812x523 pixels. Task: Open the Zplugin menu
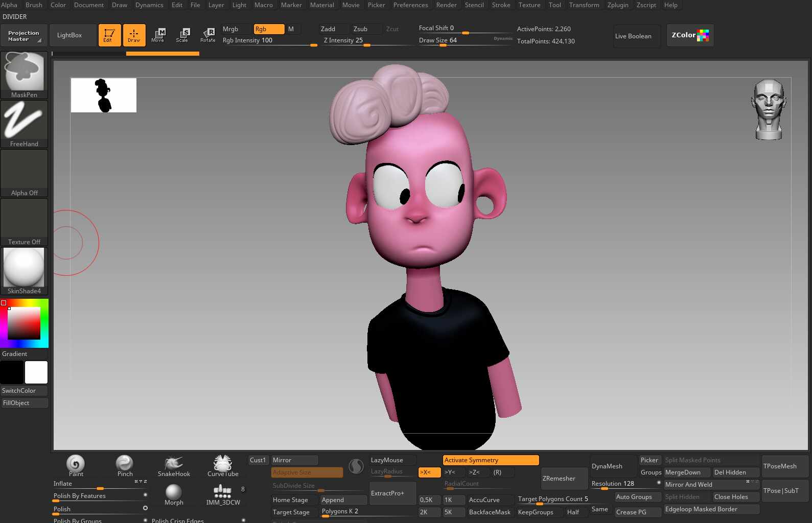point(618,5)
